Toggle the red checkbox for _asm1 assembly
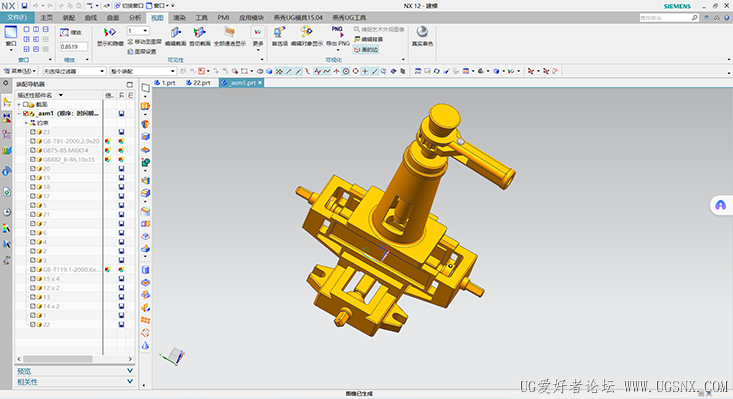733x399 pixels. (x=26, y=114)
